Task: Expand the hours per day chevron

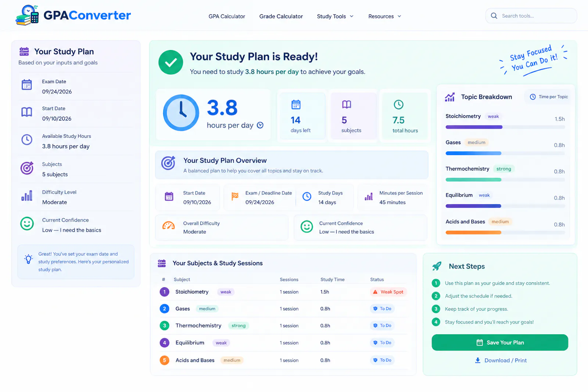Action: [x=260, y=125]
